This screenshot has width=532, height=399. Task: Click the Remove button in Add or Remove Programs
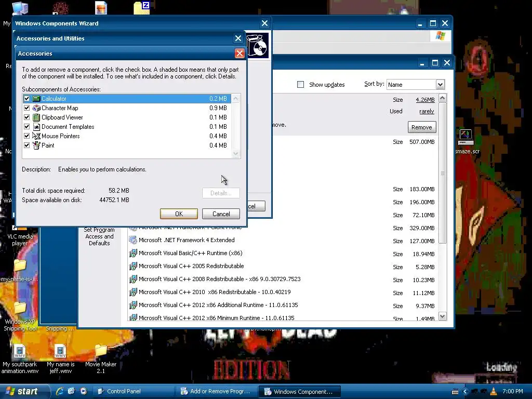click(422, 127)
